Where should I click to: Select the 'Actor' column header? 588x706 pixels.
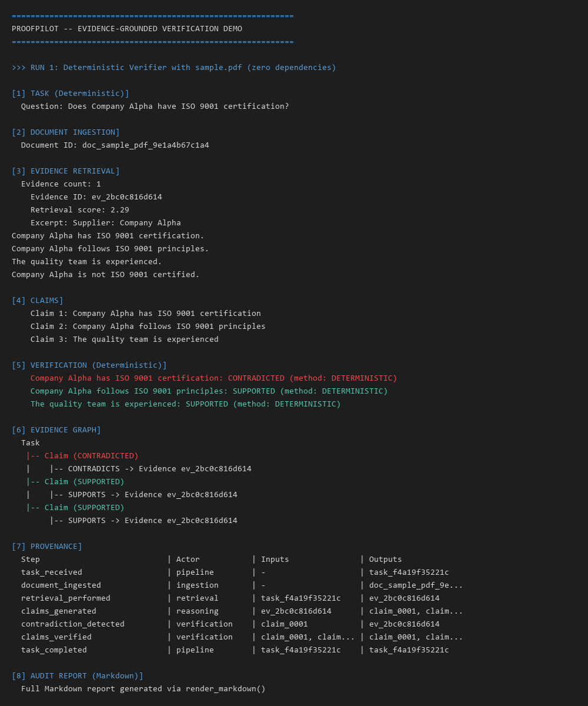[x=188, y=559]
